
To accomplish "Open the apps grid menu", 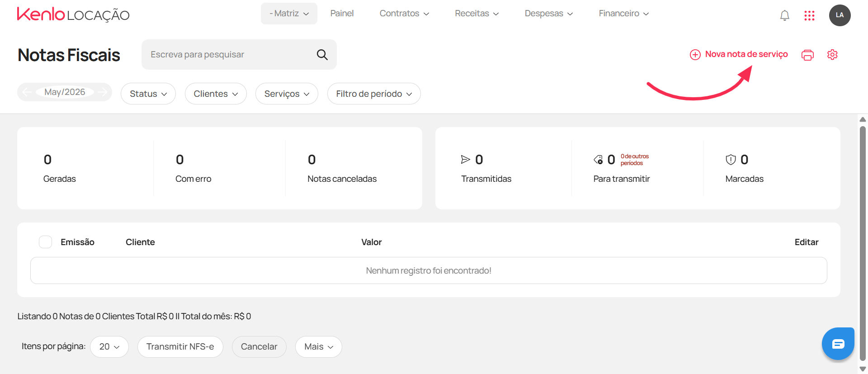I will click(809, 15).
